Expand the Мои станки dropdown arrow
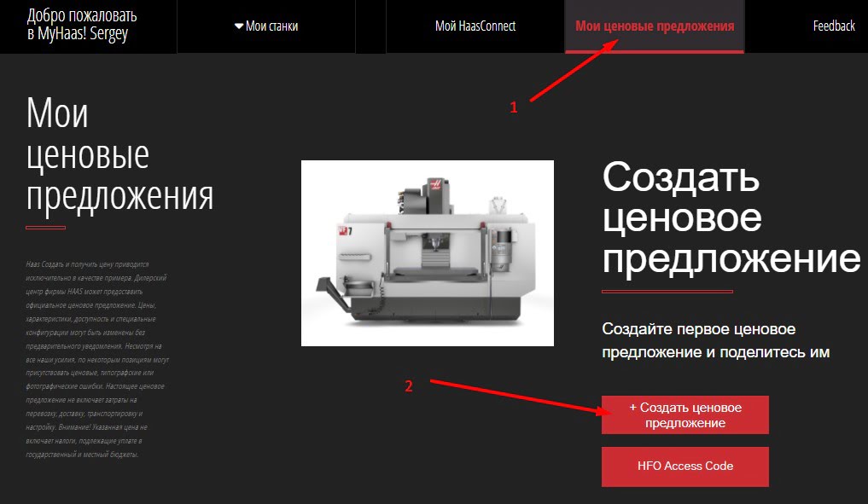 [239, 26]
